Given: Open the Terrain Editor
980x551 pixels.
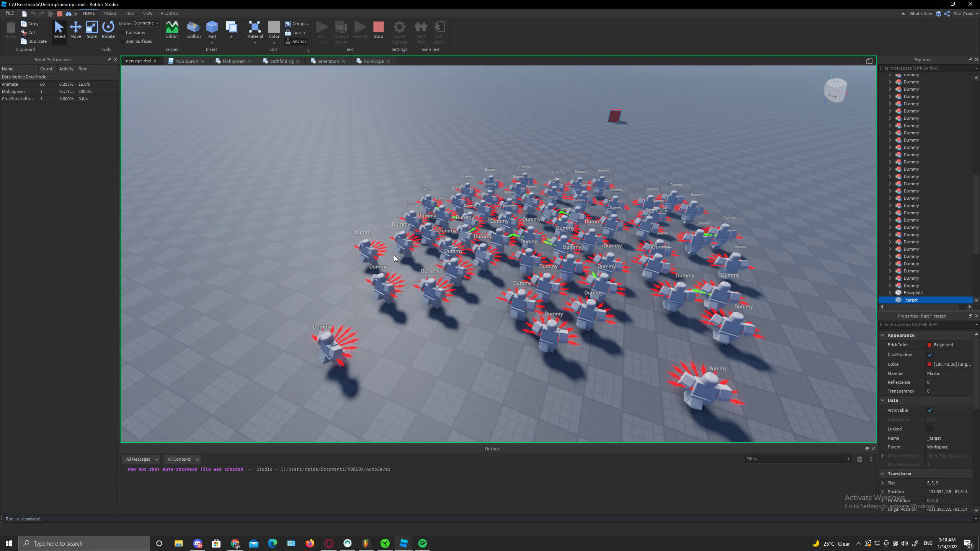Looking at the screenshot, I should (172, 30).
